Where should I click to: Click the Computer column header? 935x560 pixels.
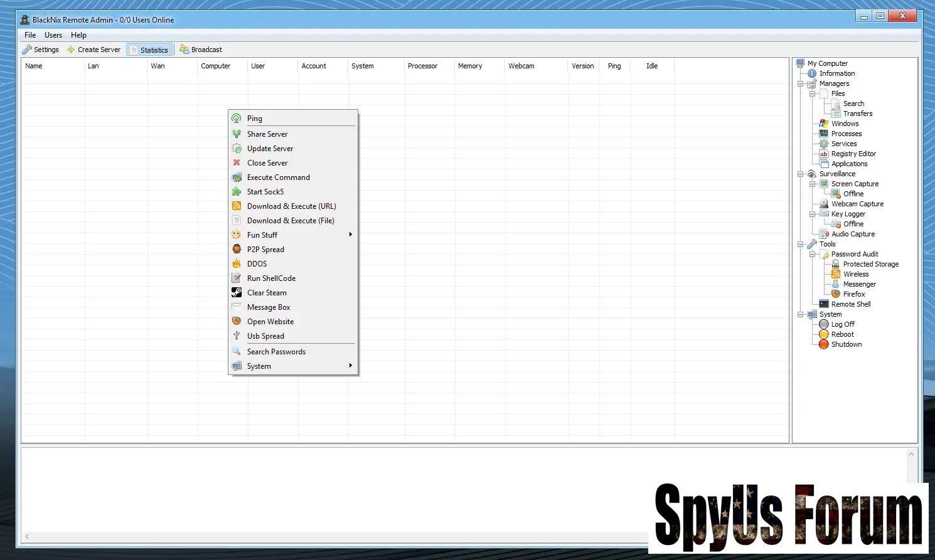point(216,66)
